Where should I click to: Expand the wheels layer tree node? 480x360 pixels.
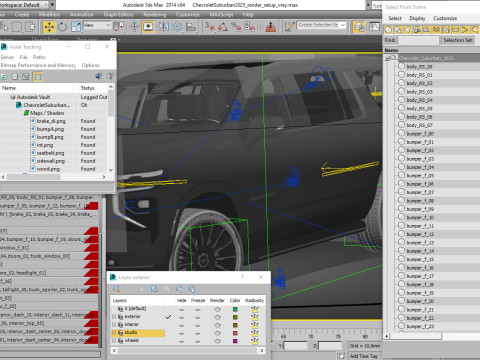pyautogui.click(x=114, y=341)
